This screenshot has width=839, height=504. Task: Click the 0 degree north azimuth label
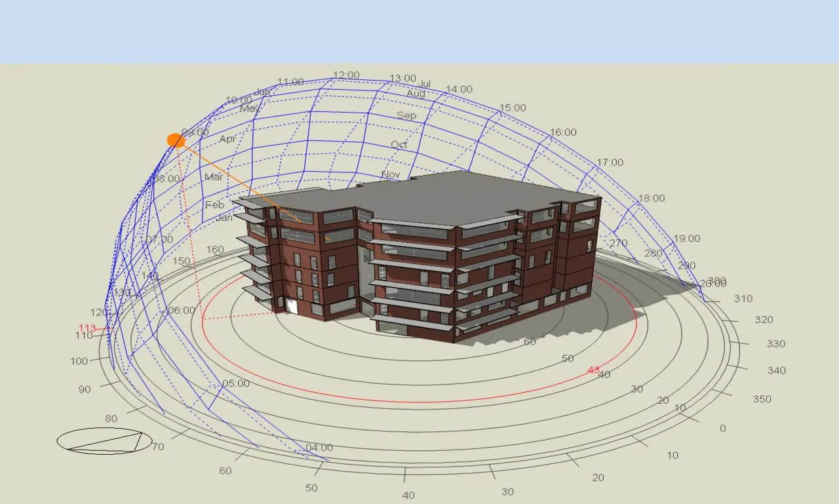pos(723,428)
